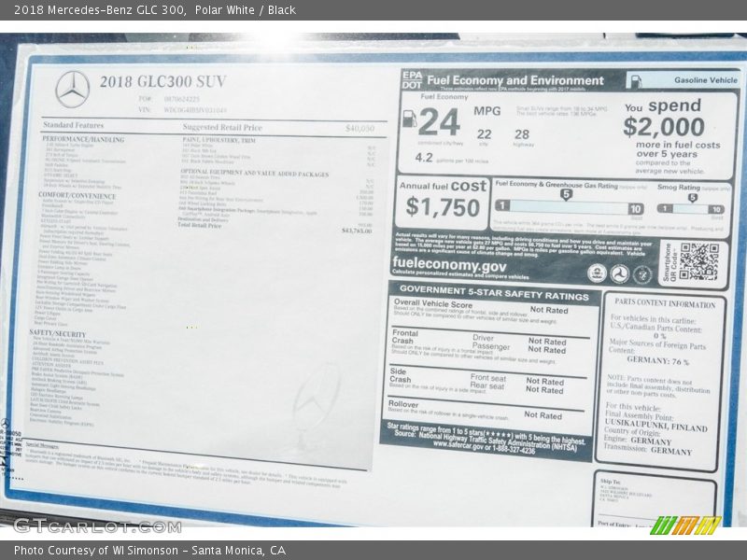This screenshot has height=560, width=747.
Task: Click 'Photo Courtesy of WI Simonson' caption
Action: pos(96,551)
